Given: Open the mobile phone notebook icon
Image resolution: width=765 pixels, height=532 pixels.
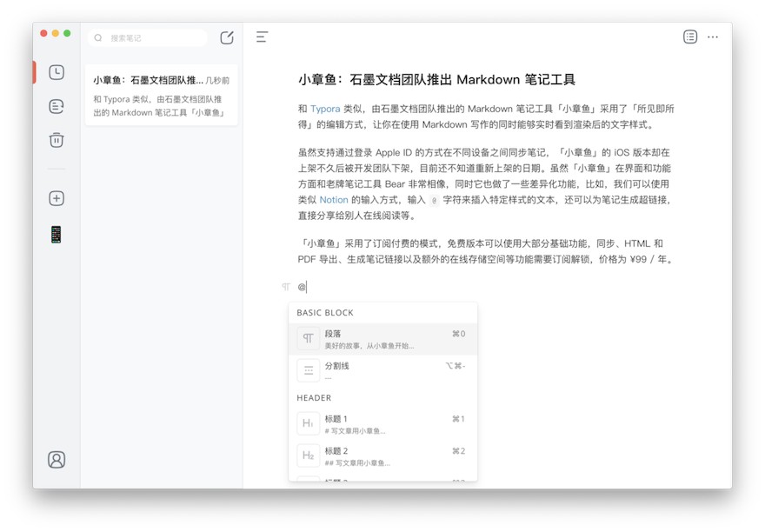Looking at the screenshot, I should click(x=57, y=235).
